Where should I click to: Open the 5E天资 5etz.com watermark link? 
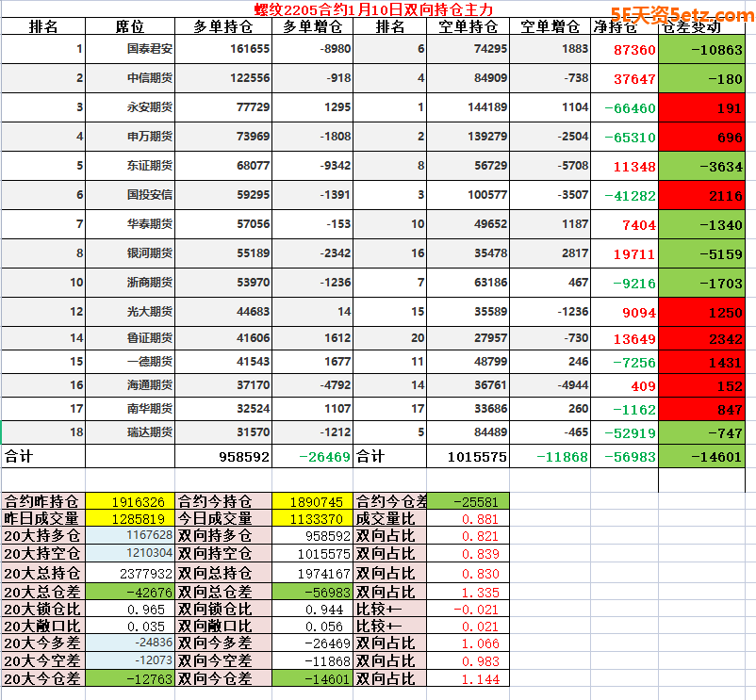pos(682,15)
